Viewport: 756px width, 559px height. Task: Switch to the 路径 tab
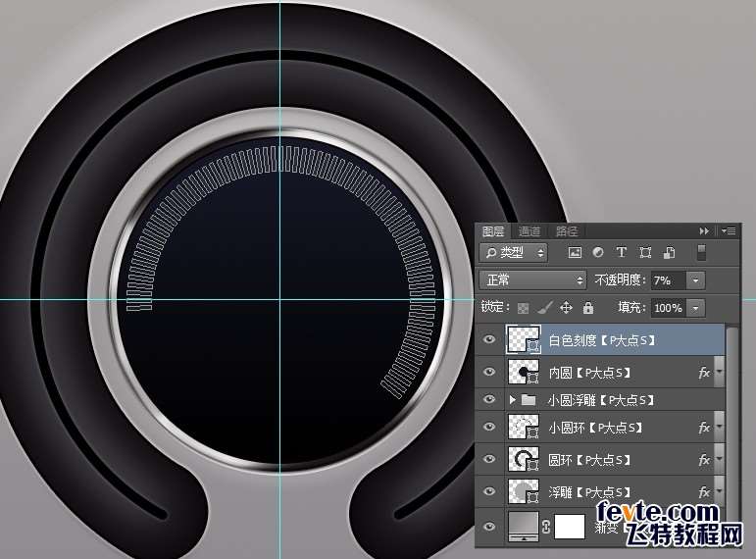click(x=566, y=231)
